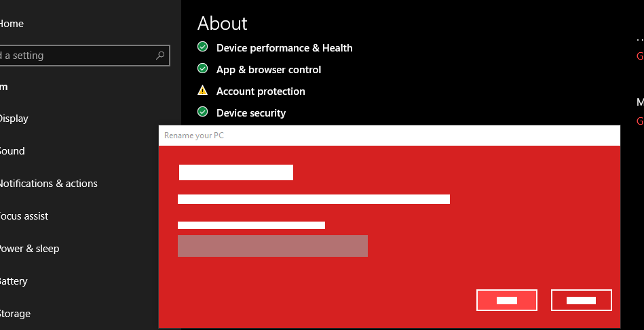Click the yellow warning icon beside Account protection

(202, 90)
